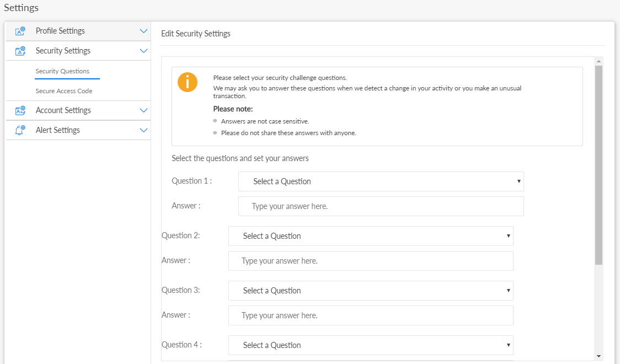
Task: Select Security Questions submenu item
Action: coord(62,71)
